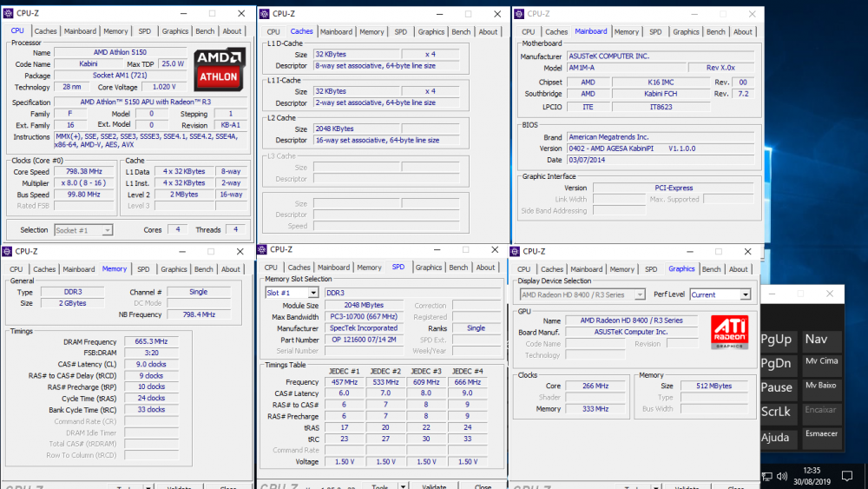Click CPU-Z app icon in Caches window title
868x489 pixels.
pos(264,14)
